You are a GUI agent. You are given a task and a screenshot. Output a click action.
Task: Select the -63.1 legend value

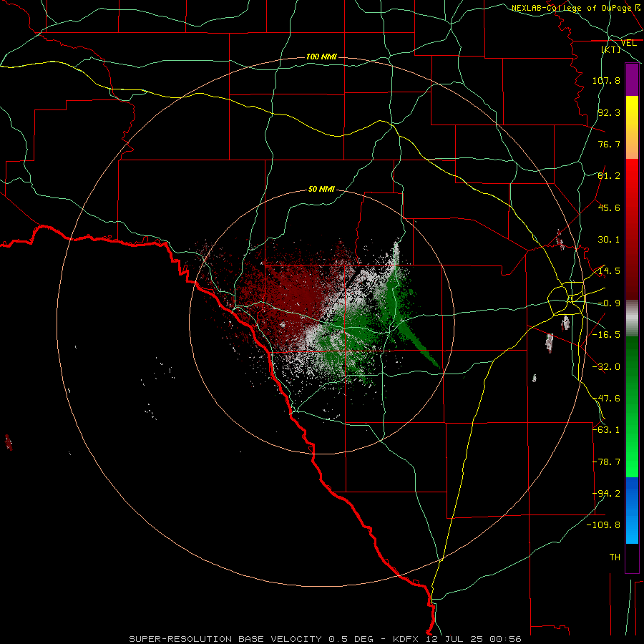[x=606, y=430]
